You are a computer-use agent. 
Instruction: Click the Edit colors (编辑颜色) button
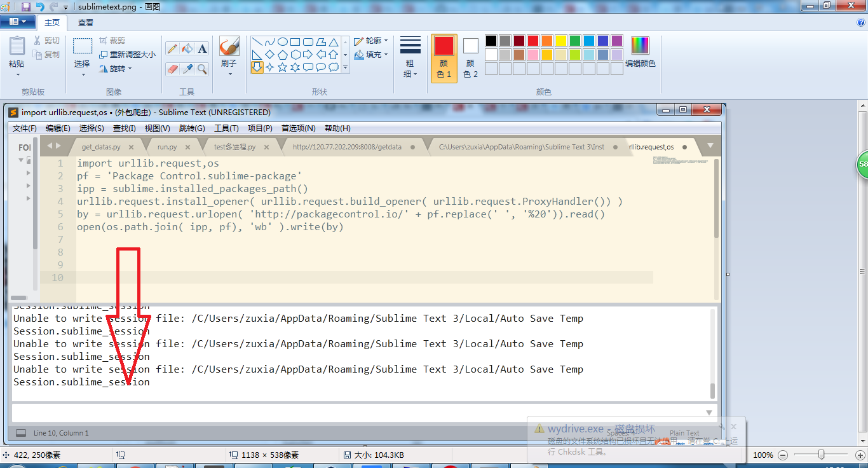click(640, 51)
